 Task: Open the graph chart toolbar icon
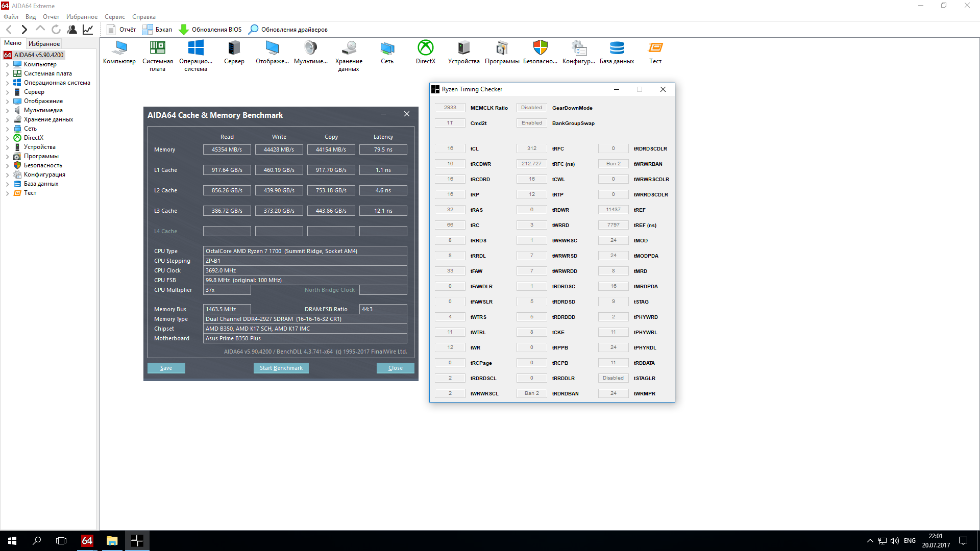pos(88,30)
